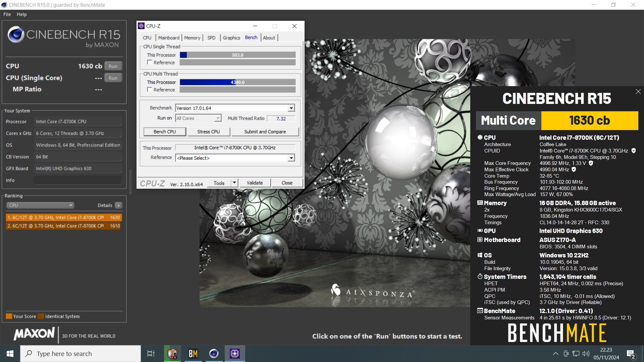This screenshot has height=362, width=644.
Task: Click the CPU-Z Close button
Action: [287, 183]
